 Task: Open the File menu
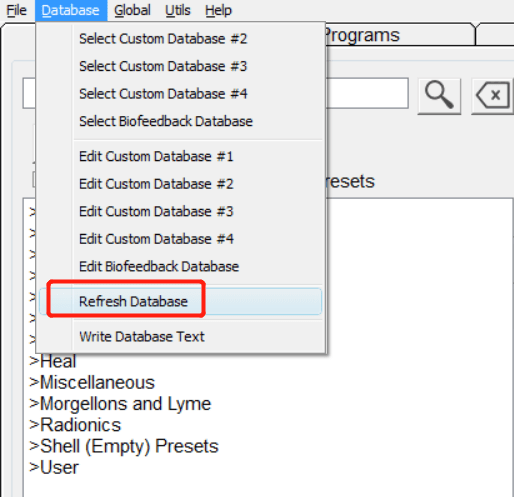(17, 10)
